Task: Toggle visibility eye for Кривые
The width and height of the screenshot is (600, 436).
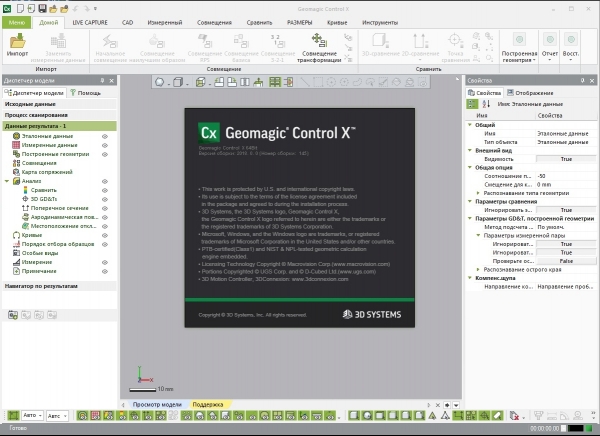Action: pos(104,235)
